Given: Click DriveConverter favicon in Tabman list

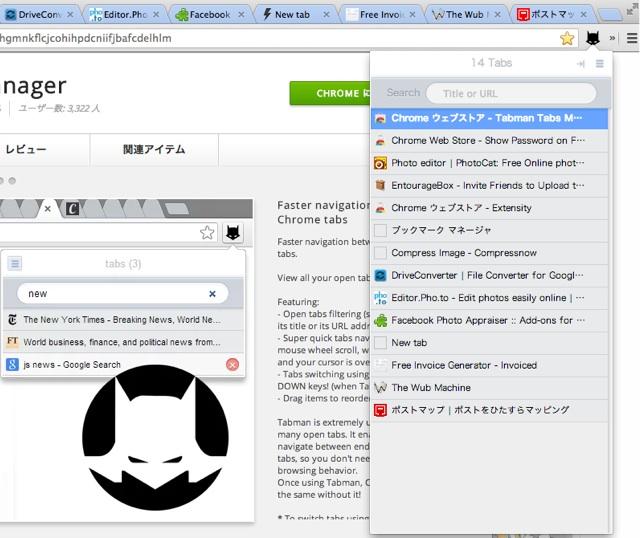Looking at the screenshot, I should pos(380,276).
